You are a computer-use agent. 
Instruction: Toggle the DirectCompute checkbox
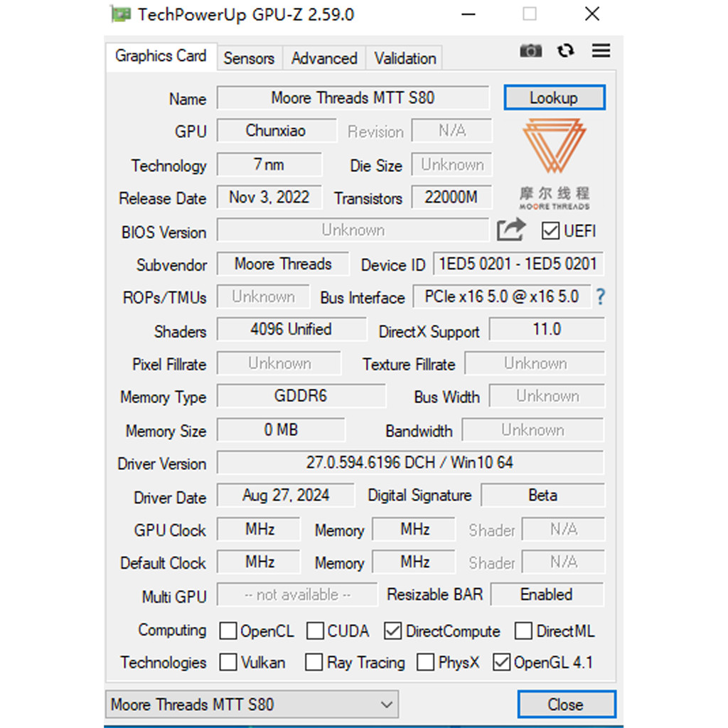392,631
